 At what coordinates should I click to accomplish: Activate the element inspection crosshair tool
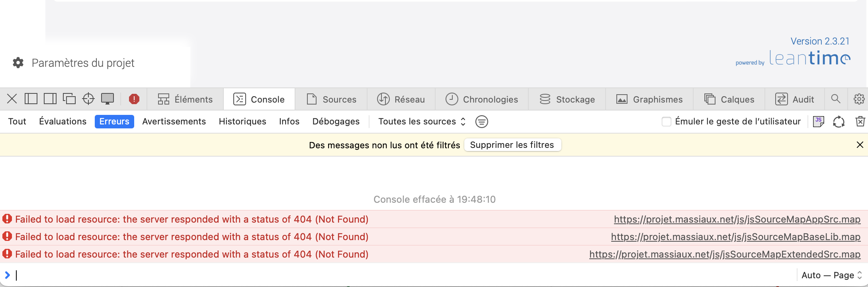tap(88, 99)
